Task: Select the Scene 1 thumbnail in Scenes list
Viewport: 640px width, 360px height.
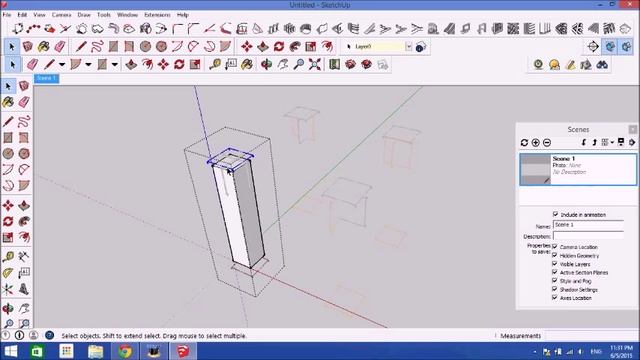Action: click(535, 169)
